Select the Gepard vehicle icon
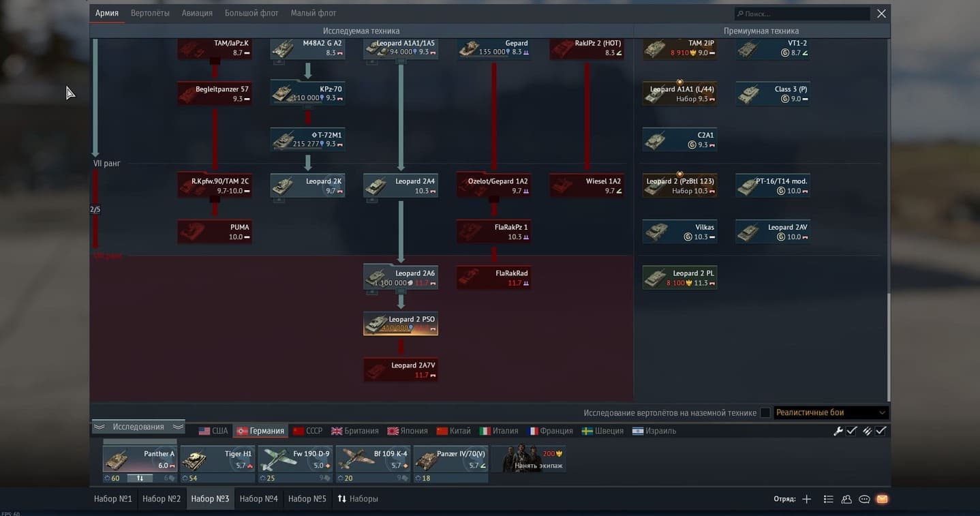Image resolution: width=980 pixels, height=516 pixels. (x=469, y=49)
